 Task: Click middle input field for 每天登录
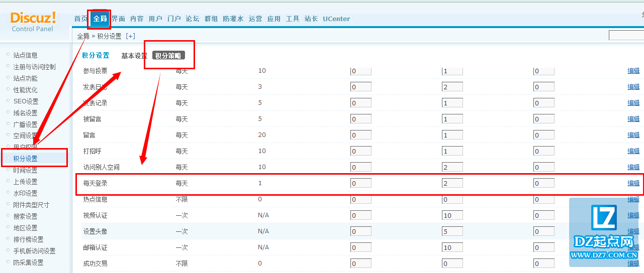click(x=452, y=184)
